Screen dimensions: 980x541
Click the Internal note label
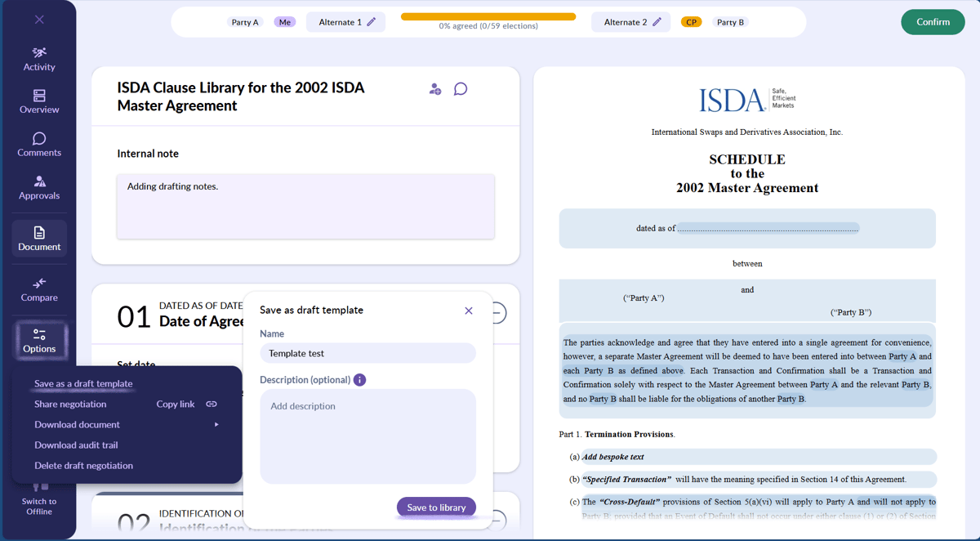pyautogui.click(x=148, y=154)
